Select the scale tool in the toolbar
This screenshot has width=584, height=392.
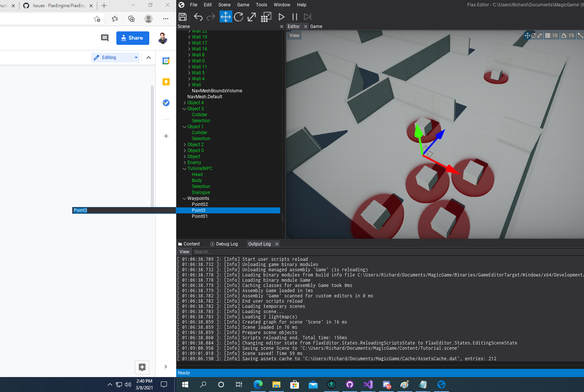click(251, 16)
